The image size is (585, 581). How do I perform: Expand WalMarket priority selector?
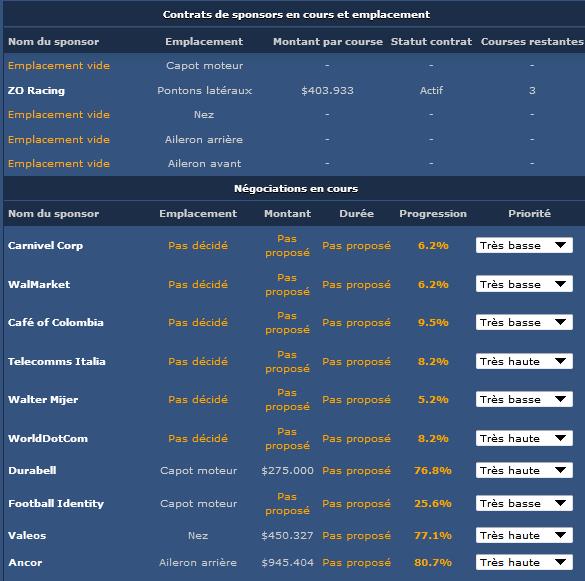coord(524,284)
